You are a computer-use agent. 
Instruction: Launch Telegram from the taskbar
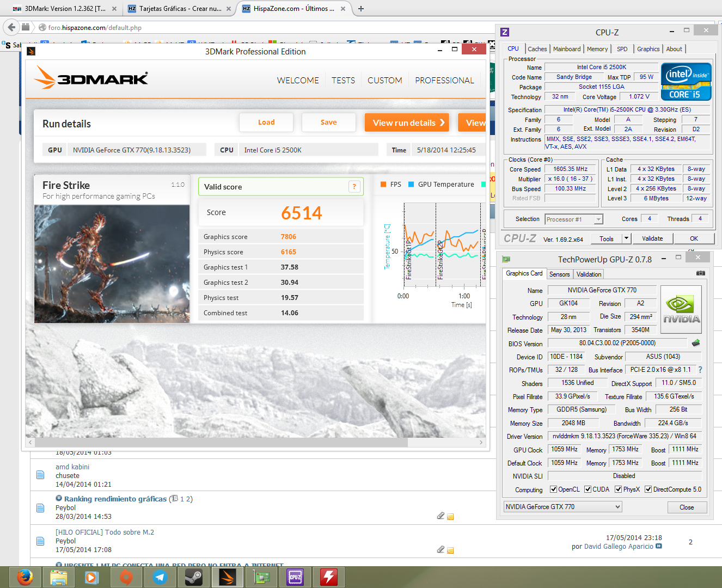click(160, 577)
